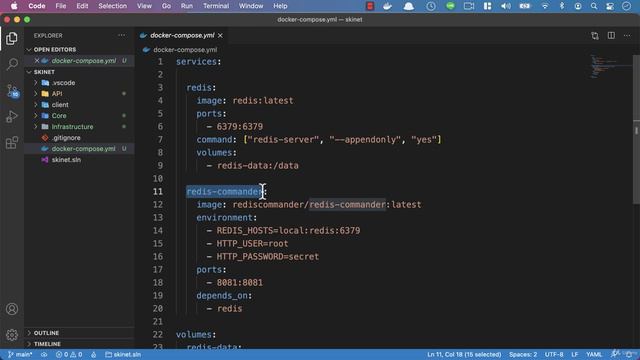
Task: Select the docker-compose.yml editor tab
Action: [x=182, y=36]
